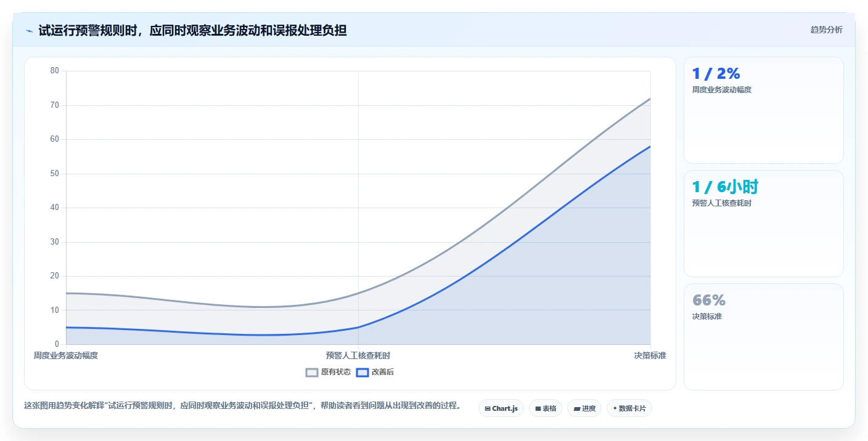This screenshot has height=441, width=868.
Task: Click y-axis value 50
Action: coord(55,174)
